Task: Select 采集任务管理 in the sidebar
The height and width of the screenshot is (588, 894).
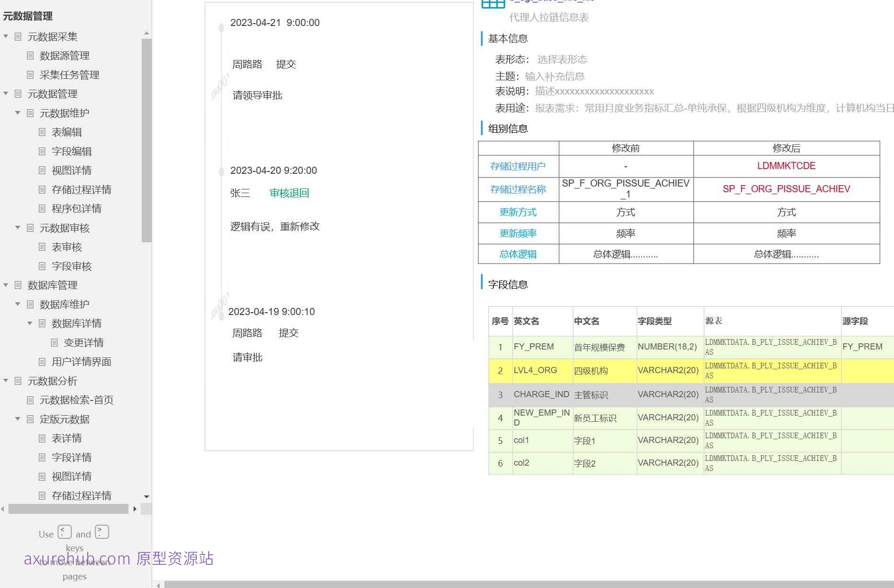Action: (68, 75)
